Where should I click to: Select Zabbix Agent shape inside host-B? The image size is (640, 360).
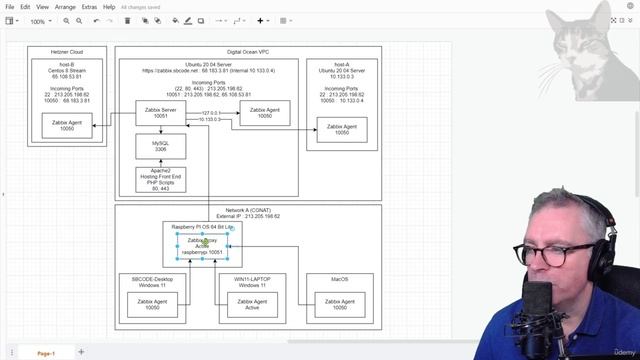point(67,126)
